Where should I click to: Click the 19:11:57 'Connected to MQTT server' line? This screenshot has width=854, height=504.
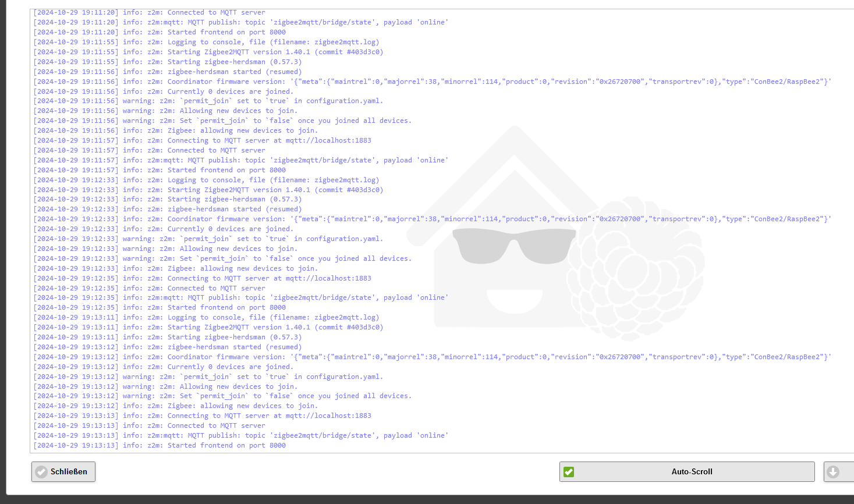coord(150,150)
